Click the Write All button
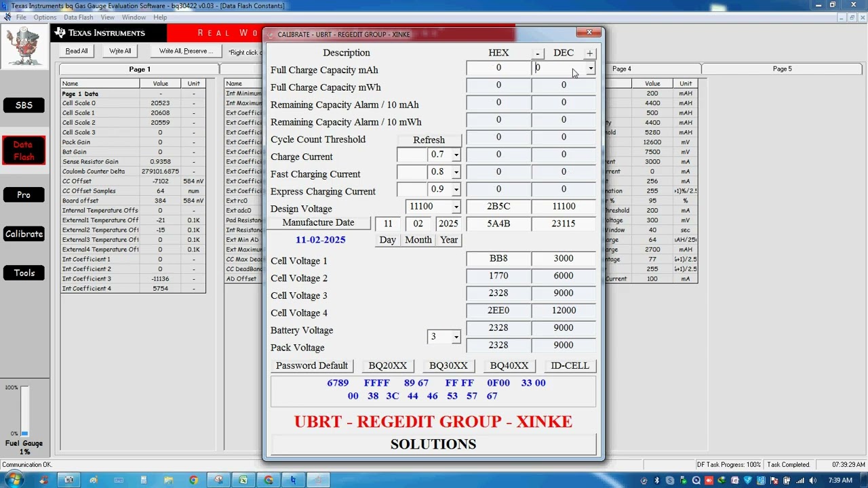 pos(120,52)
